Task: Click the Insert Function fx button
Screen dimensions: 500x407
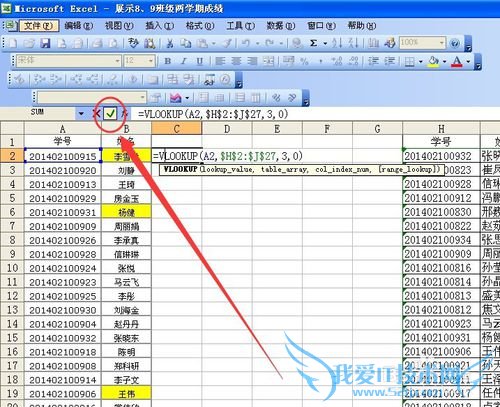Action: click(x=124, y=114)
